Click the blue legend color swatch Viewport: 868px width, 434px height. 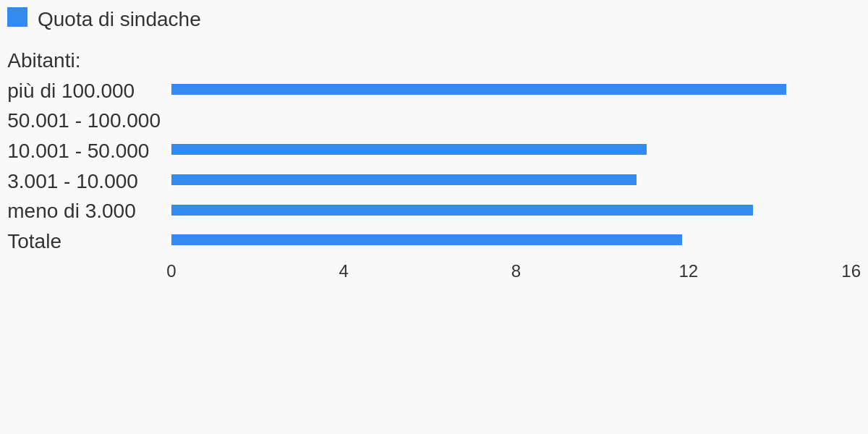pos(17,17)
